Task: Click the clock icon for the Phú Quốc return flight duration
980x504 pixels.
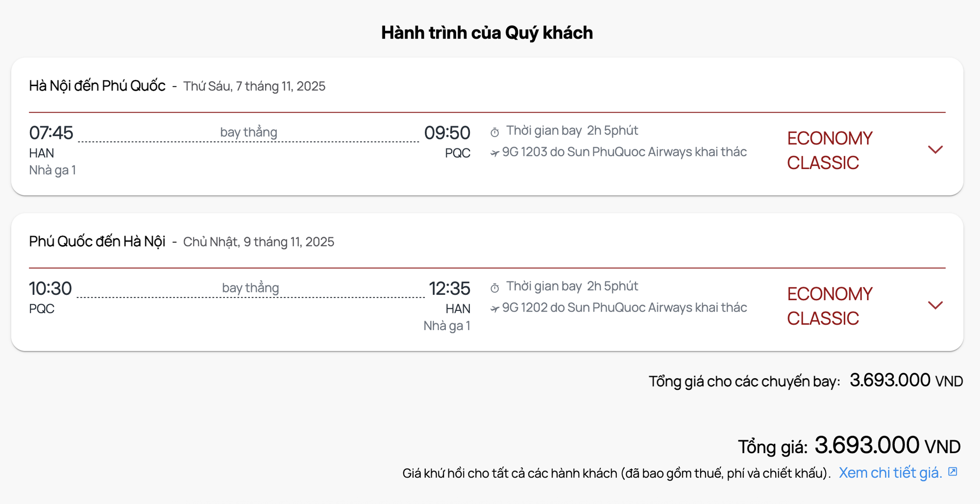Action: coord(495,288)
